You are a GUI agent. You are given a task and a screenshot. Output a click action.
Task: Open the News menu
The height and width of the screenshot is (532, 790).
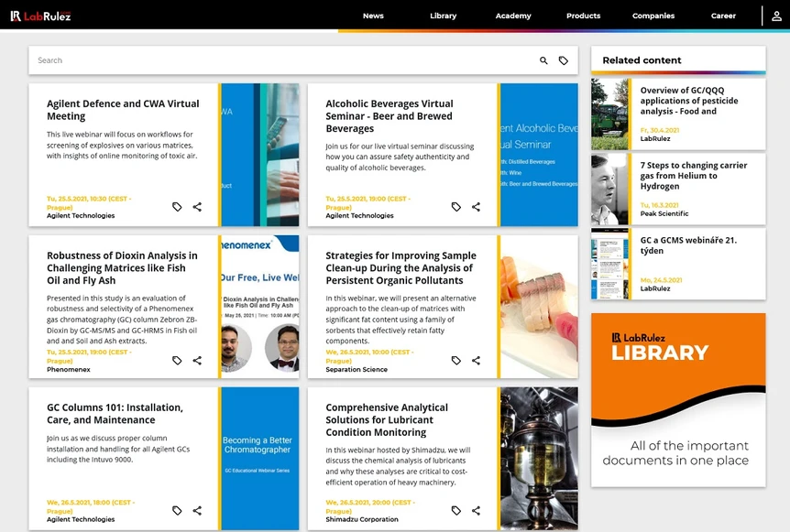click(373, 16)
